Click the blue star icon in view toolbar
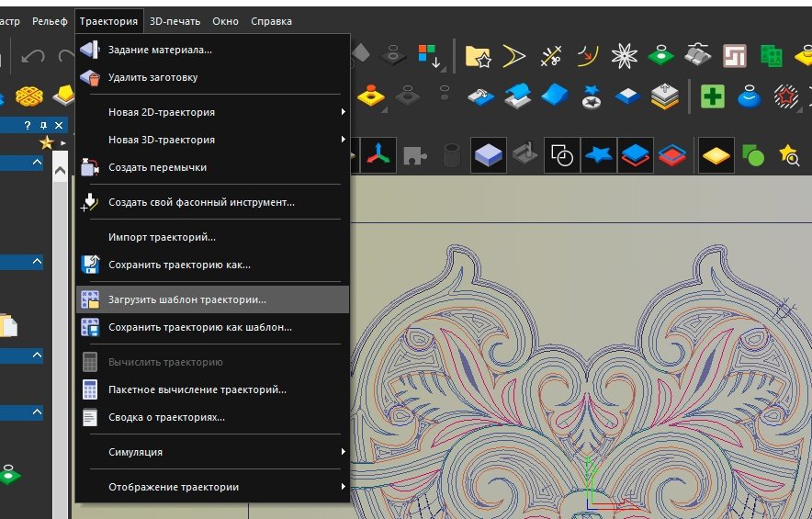Image resolution: width=812 pixels, height=519 pixels. [x=598, y=156]
